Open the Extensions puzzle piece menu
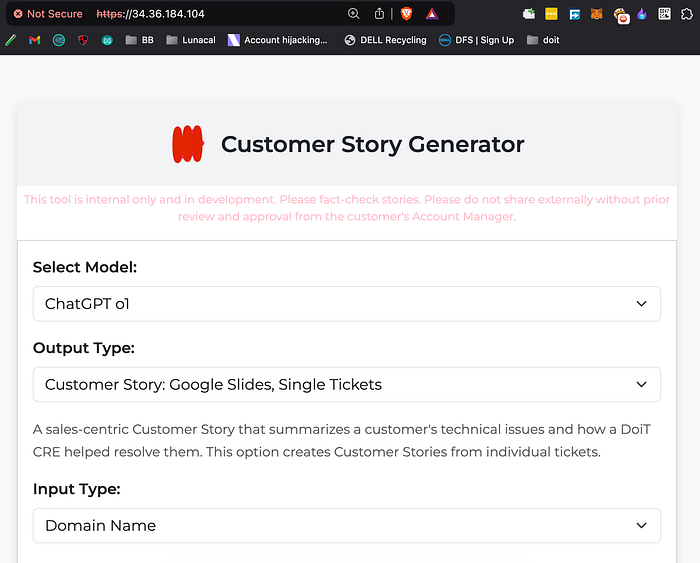Viewport: 700px width, 563px height. point(687,14)
